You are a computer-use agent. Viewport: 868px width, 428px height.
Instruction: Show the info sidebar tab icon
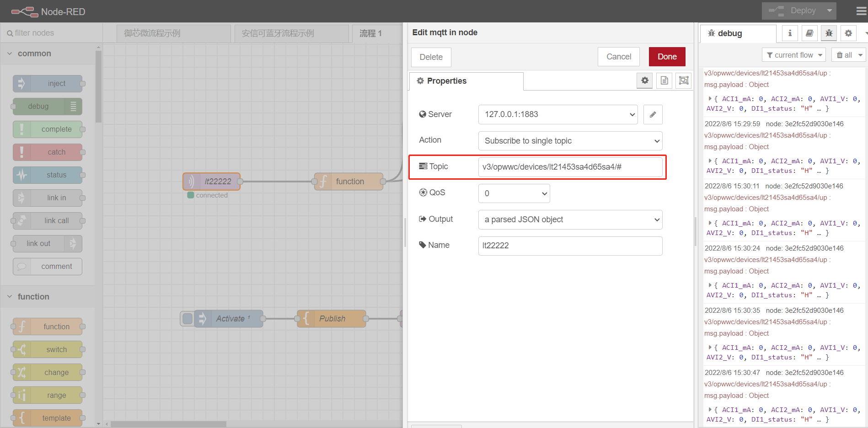click(790, 33)
